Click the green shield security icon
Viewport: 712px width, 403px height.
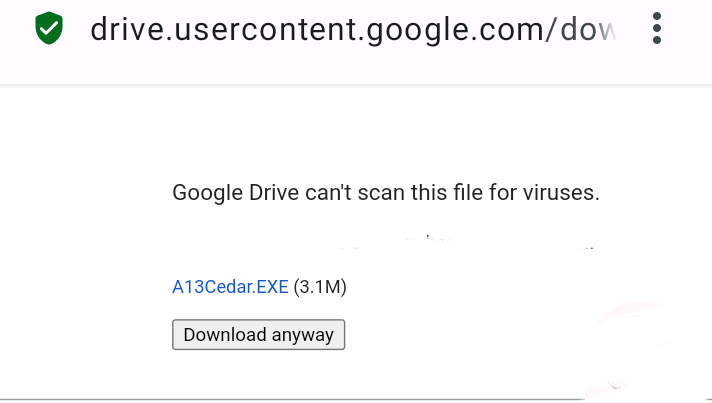coord(48,29)
